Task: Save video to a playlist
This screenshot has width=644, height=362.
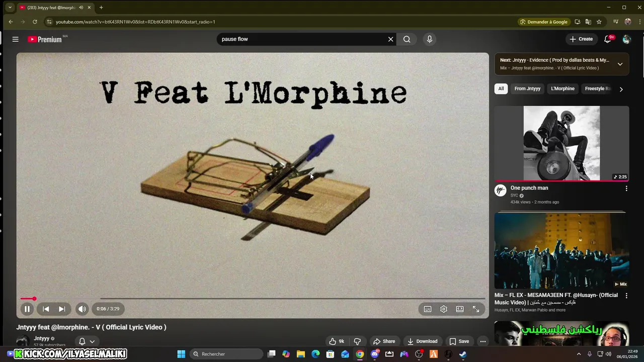Action: pyautogui.click(x=459, y=341)
